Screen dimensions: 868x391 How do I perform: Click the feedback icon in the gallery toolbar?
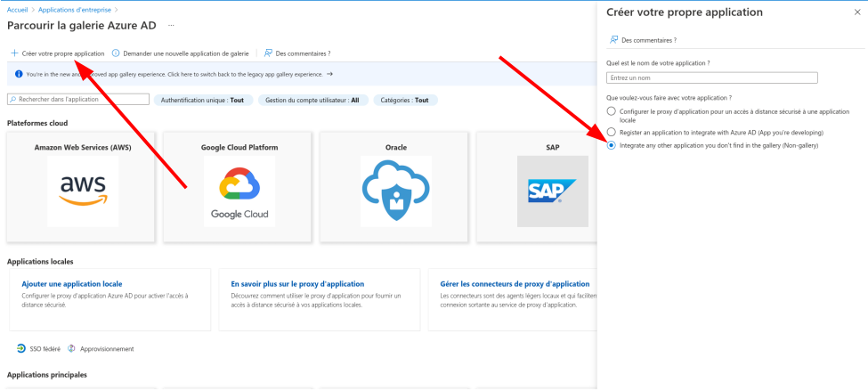tap(269, 53)
